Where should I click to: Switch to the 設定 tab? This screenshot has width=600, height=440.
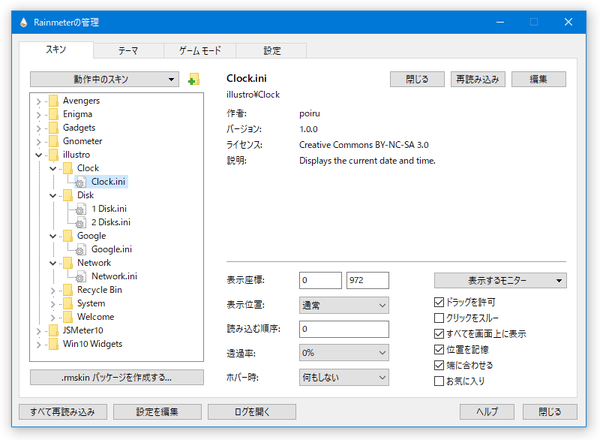tap(272, 51)
